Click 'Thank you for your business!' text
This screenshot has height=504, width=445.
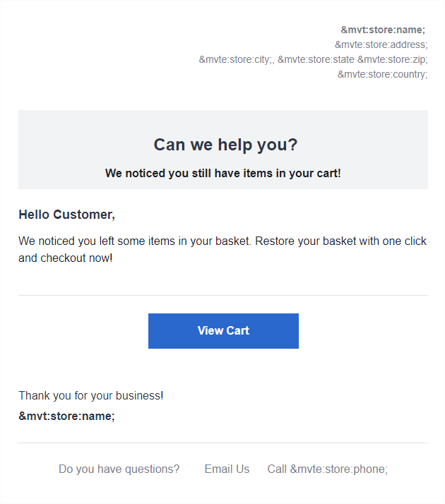point(91,396)
